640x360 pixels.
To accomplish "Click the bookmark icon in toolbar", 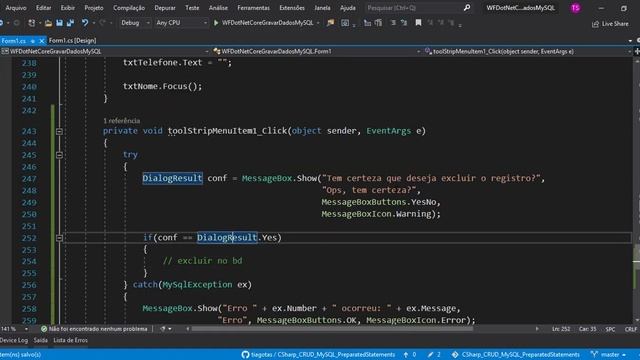I will point(418,23).
